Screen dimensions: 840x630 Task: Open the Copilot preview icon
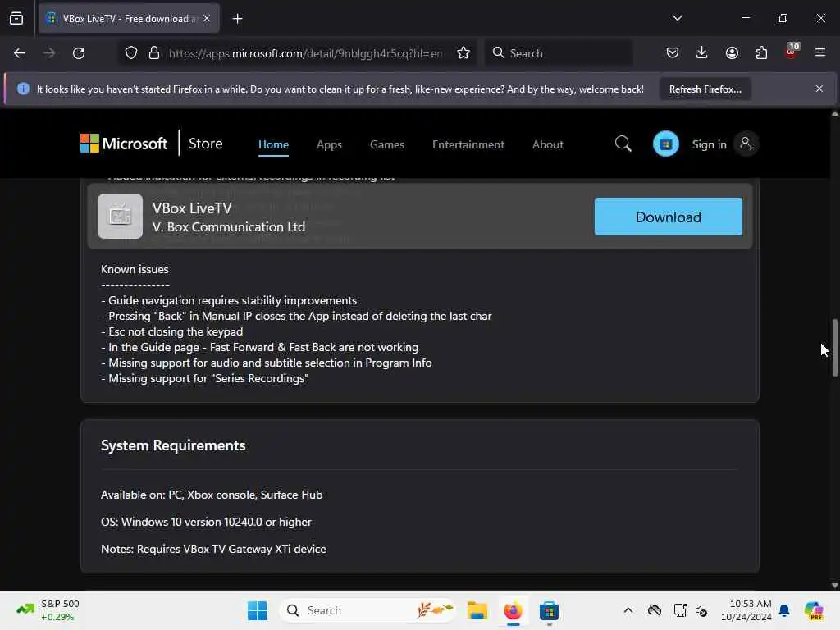click(813, 610)
